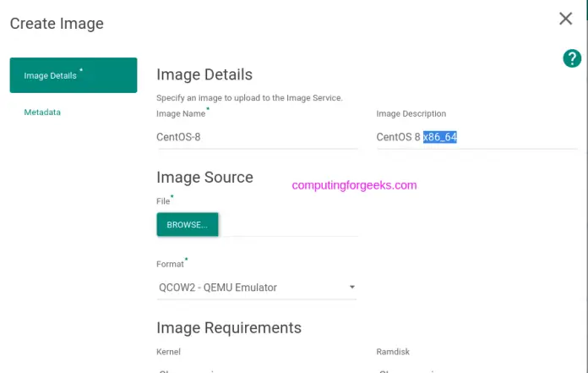Focus the Image Name field containing CentOS-8
This screenshot has height=373, width=588.
[x=257, y=137]
